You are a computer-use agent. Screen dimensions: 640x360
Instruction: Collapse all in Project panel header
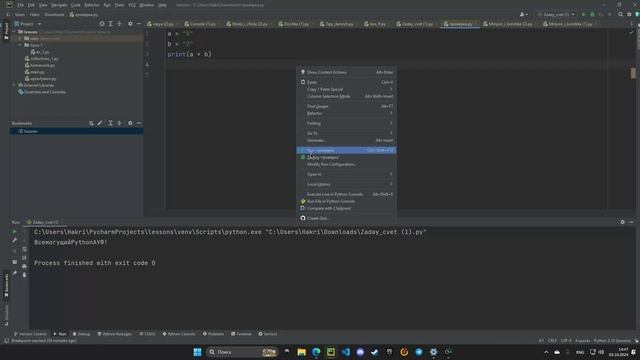click(x=119, y=24)
